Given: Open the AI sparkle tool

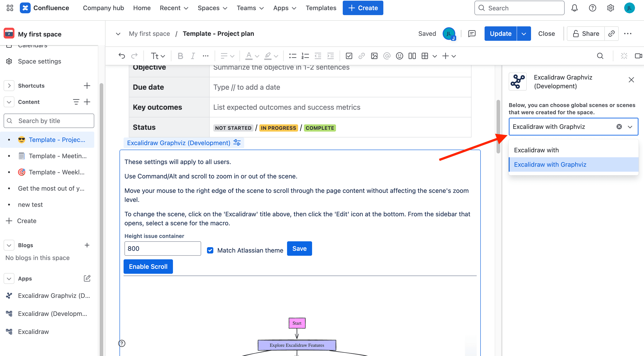Looking at the screenshot, I should [624, 56].
